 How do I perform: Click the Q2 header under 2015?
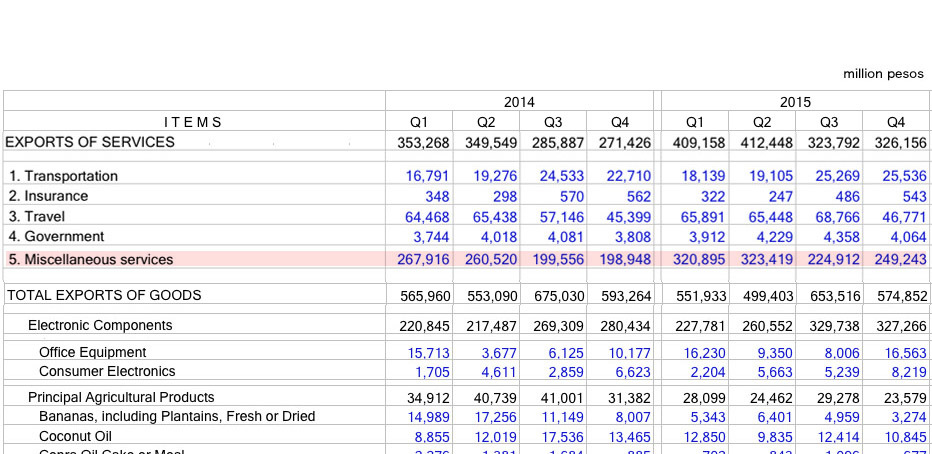coord(762,122)
